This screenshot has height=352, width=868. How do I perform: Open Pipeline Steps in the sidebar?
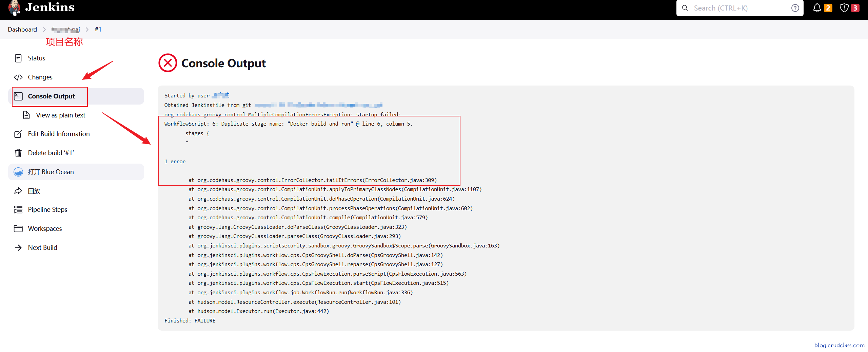[x=76, y=210]
